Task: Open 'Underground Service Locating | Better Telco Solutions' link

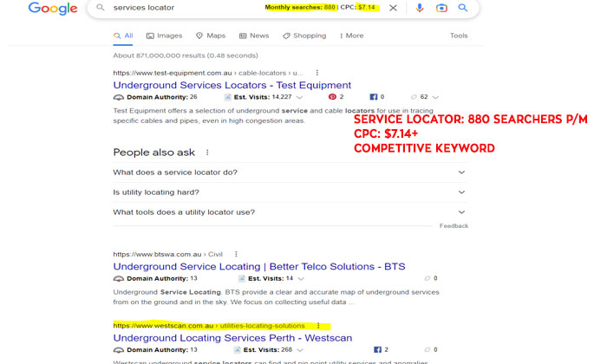Action: point(259,267)
